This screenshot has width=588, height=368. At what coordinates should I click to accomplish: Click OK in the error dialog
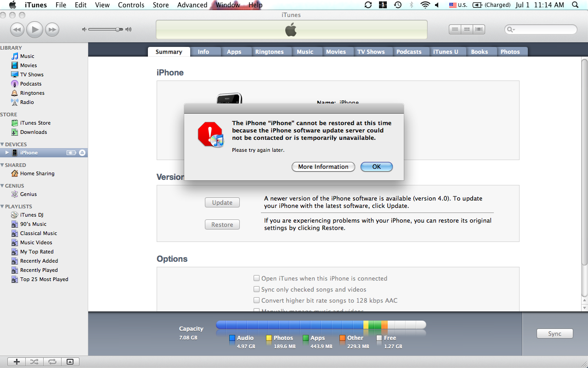tap(377, 167)
